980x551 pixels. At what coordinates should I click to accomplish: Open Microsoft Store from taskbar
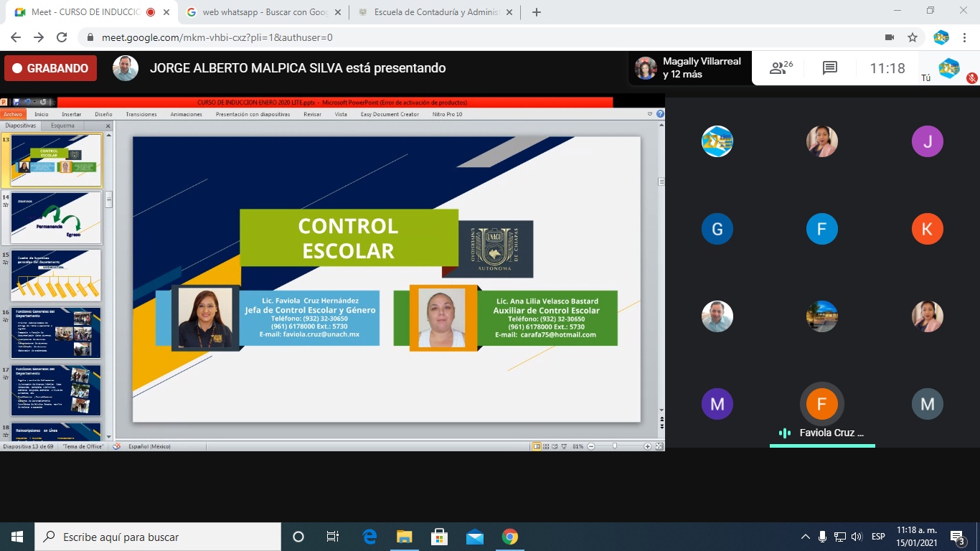click(440, 537)
